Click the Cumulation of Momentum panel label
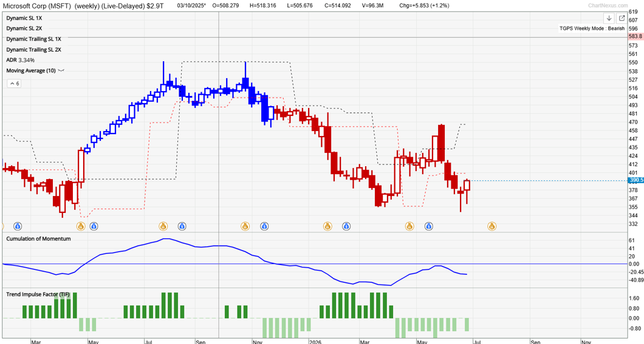Image resolution: width=644 pixels, height=344 pixels. tap(39, 238)
